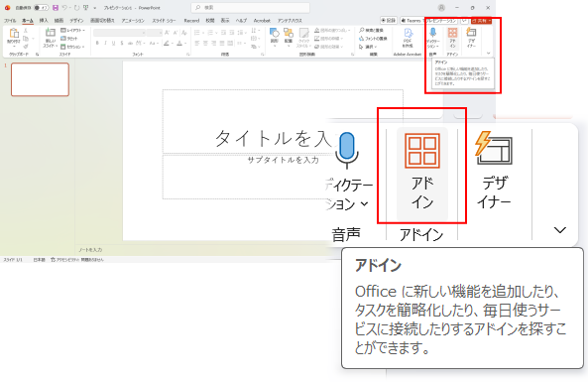
Task: Open the font name combo box
Action: 120,33
